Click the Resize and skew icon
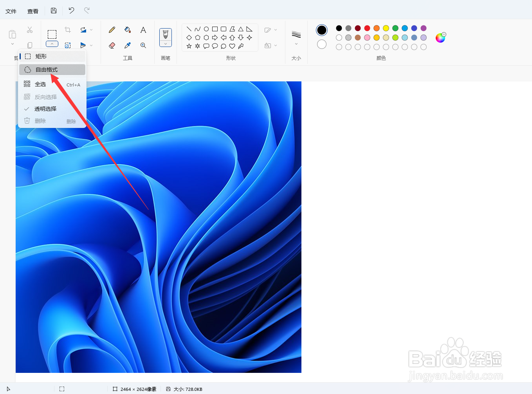This screenshot has width=532, height=394. (68, 45)
